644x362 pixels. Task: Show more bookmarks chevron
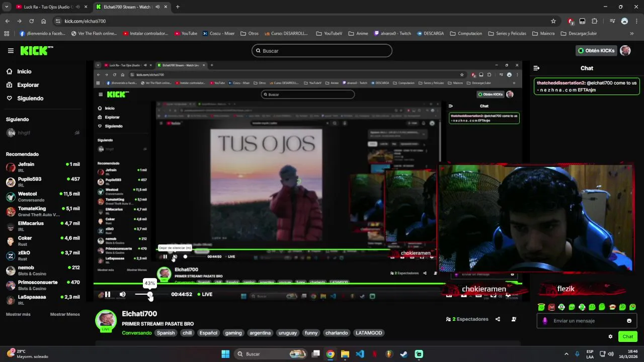click(x=632, y=34)
